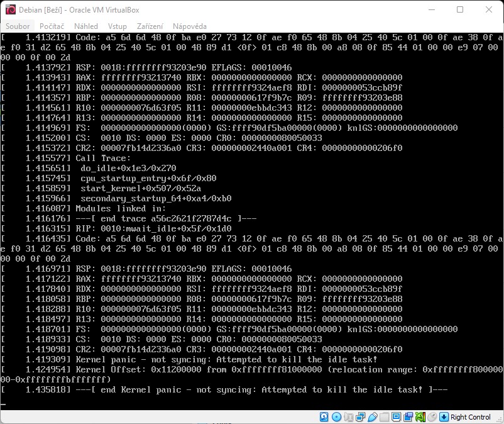The image size is (504, 424).
Task: Open the Počítač menu
Action: click(x=52, y=26)
